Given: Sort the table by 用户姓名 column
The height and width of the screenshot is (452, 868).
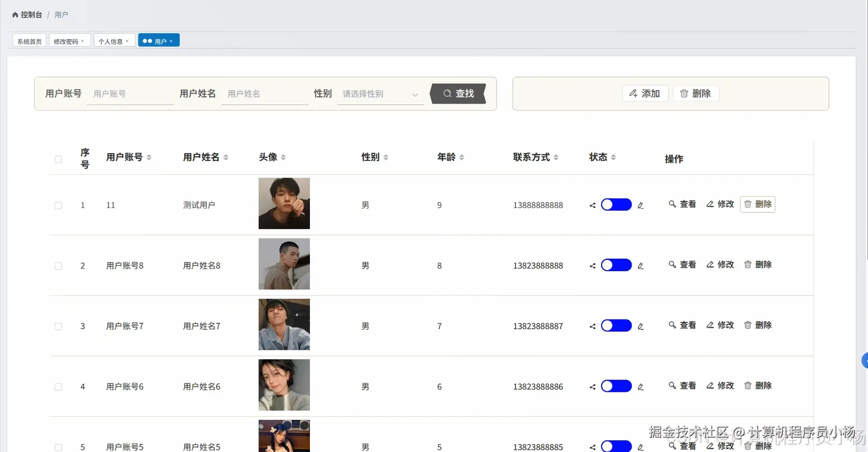Looking at the screenshot, I should tap(226, 158).
